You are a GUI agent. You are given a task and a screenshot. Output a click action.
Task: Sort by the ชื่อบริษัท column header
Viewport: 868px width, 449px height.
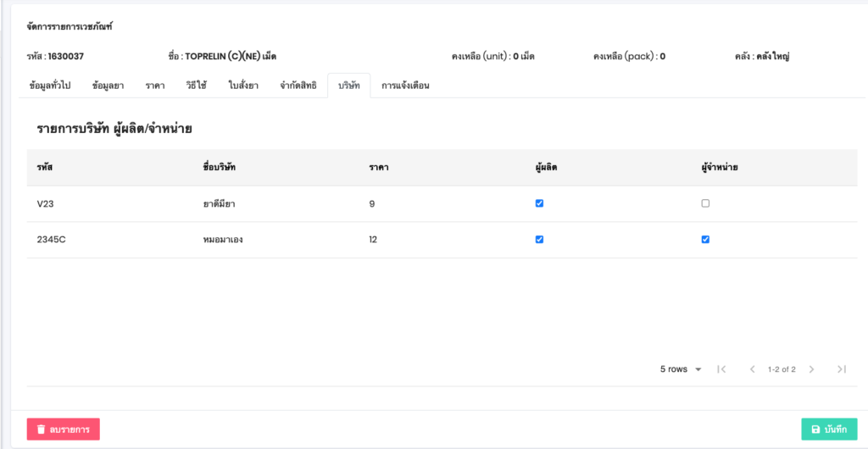click(214, 168)
